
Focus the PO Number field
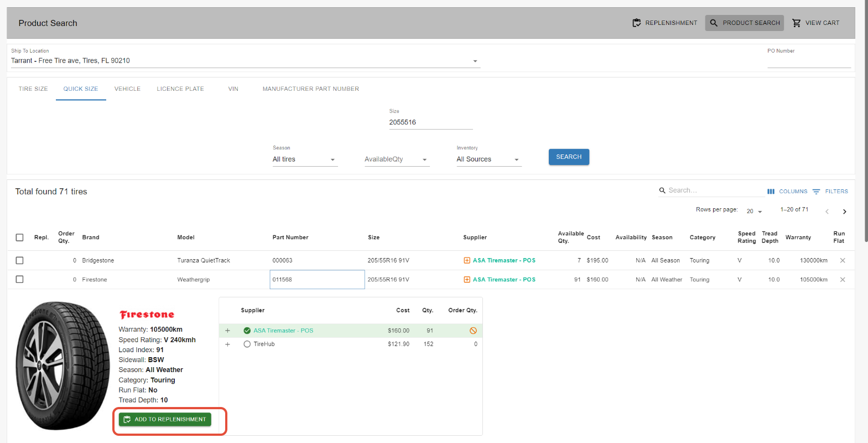pyautogui.click(x=809, y=61)
